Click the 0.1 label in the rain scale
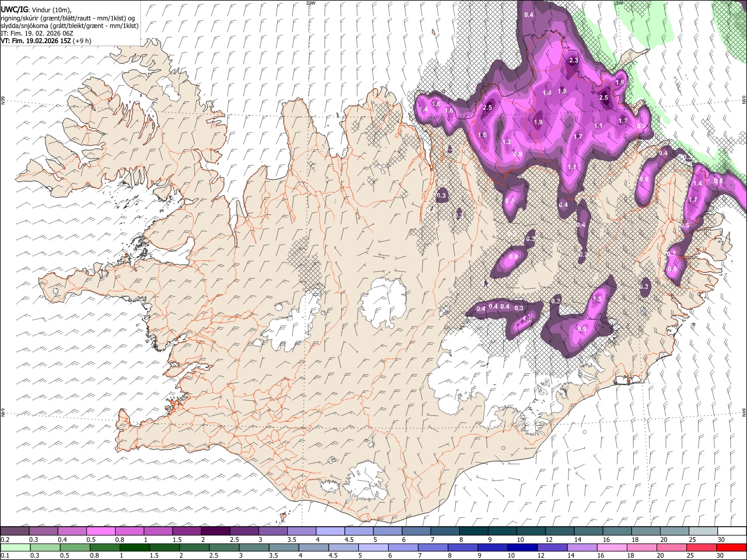 point(5,555)
